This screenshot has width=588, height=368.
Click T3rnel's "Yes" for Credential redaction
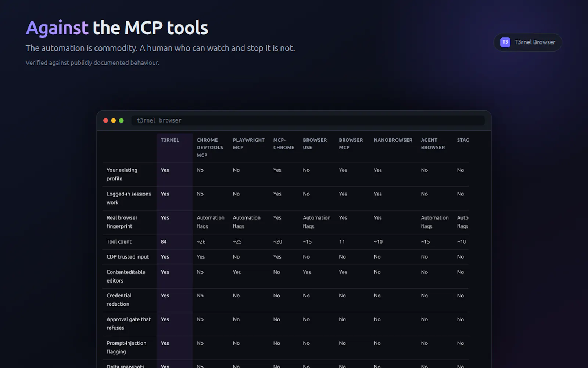point(165,296)
